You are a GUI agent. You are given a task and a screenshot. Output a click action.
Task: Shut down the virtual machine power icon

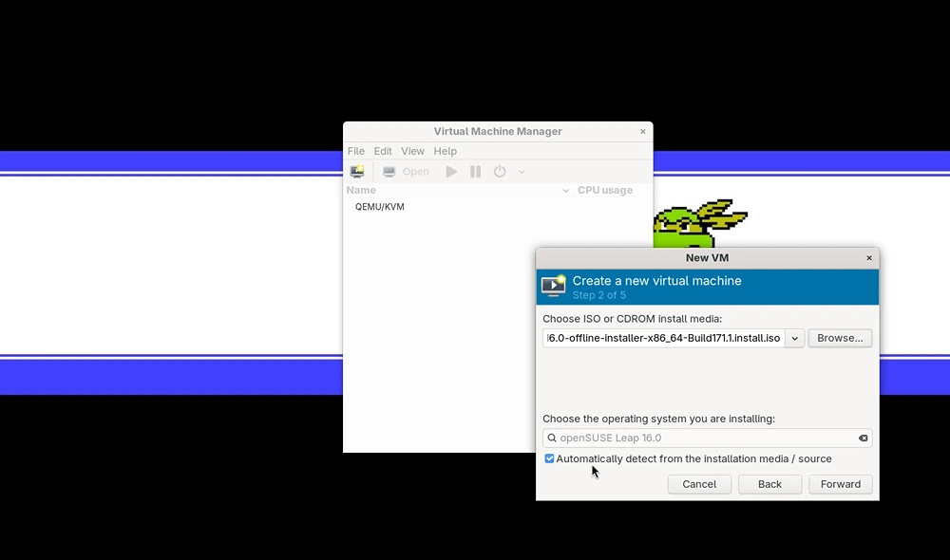click(500, 172)
